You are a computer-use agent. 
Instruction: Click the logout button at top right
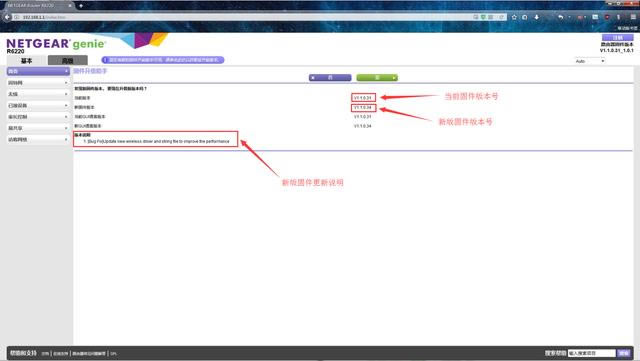pyautogui.click(x=618, y=38)
